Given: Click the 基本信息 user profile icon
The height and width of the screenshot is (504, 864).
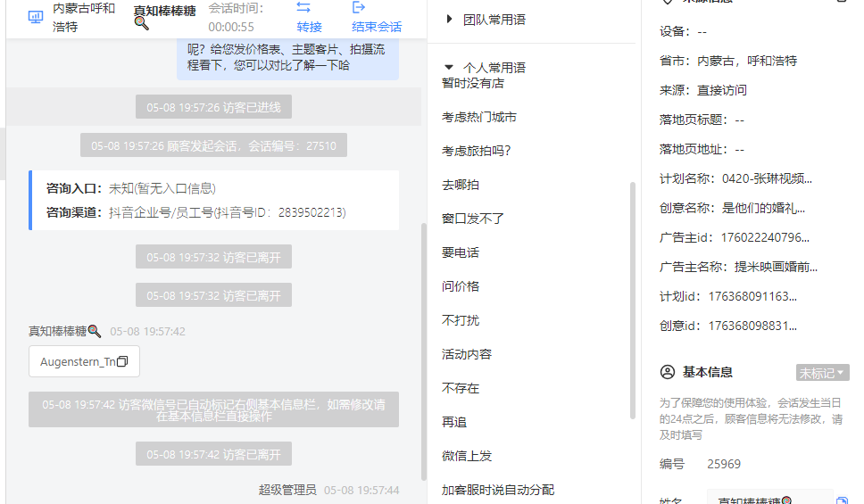Looking at the screenshot, I should click(x=668, y=372).
